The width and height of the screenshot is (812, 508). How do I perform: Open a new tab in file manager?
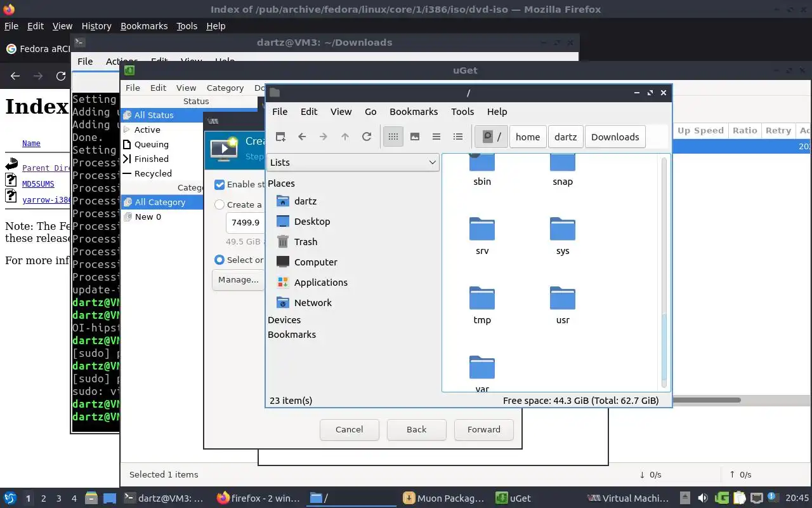pyautogui.click(x=280, y=137)
